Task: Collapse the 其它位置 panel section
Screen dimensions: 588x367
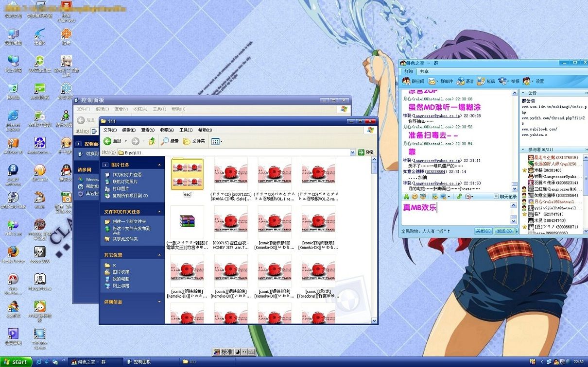Action: (x=159, y=255)
